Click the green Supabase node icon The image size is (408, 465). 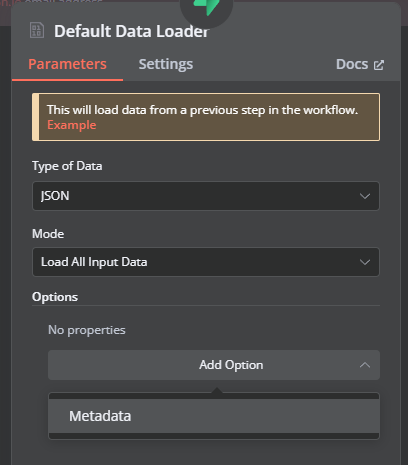(207, 7)
